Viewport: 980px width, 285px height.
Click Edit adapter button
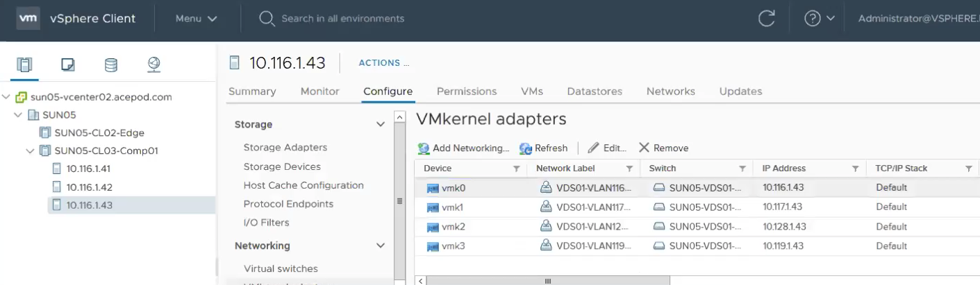pyautogui.click(x=607, y=148)
